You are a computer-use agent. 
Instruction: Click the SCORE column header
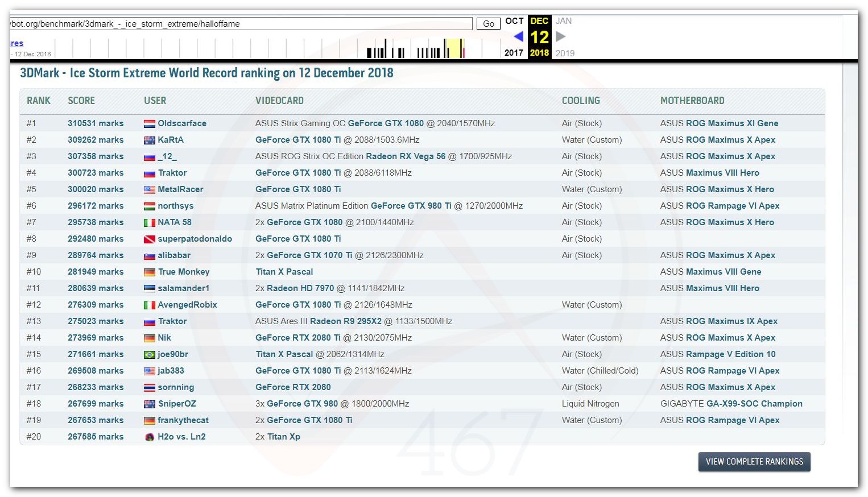(x=81, y=101)
